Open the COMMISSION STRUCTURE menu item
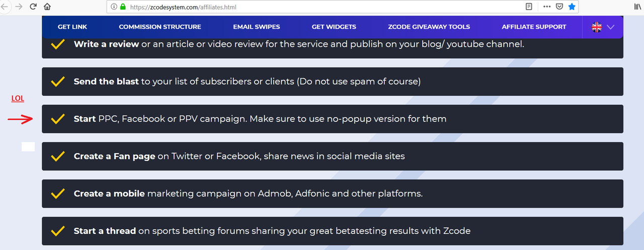 160,27
